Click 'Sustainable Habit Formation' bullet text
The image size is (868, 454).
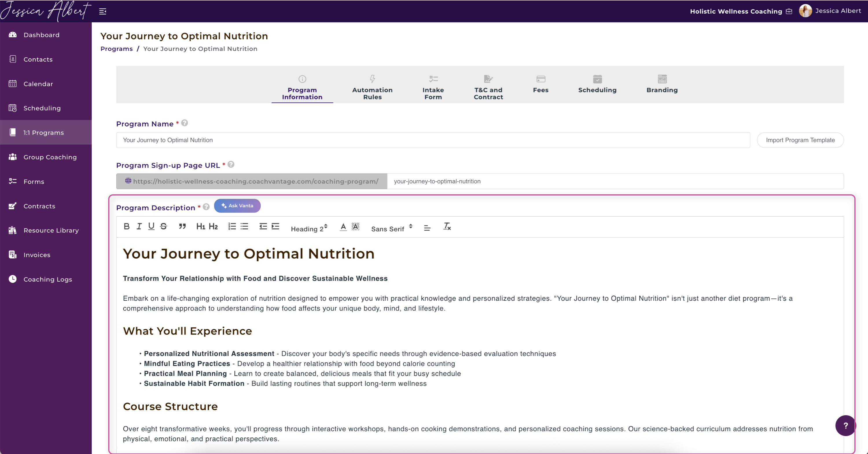point(194,384)
